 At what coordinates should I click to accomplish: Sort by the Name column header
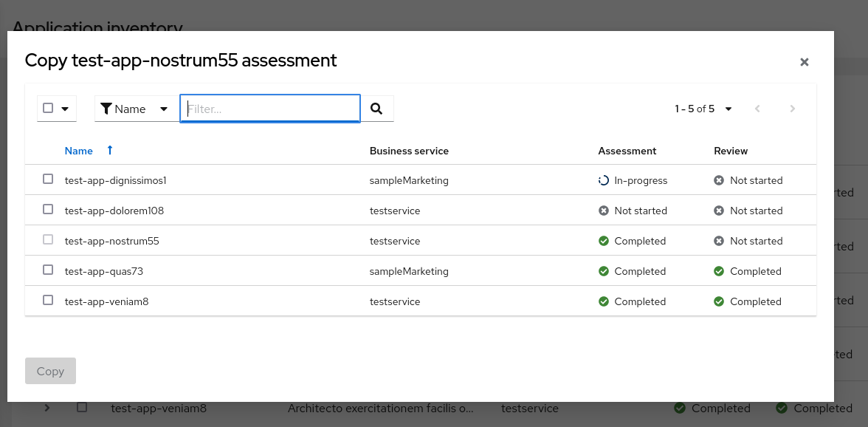[x=79, y=151]
